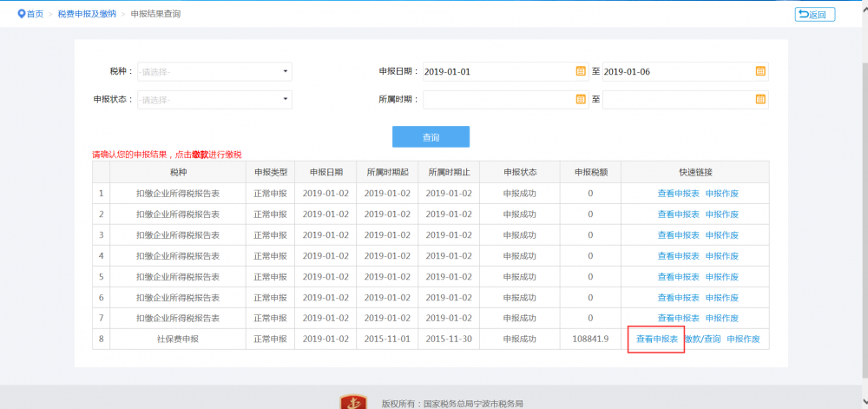The height and width of the screenshot is (409, 868).
Task: Open 查看申报表 in row 1
Action: click(678, 194)
